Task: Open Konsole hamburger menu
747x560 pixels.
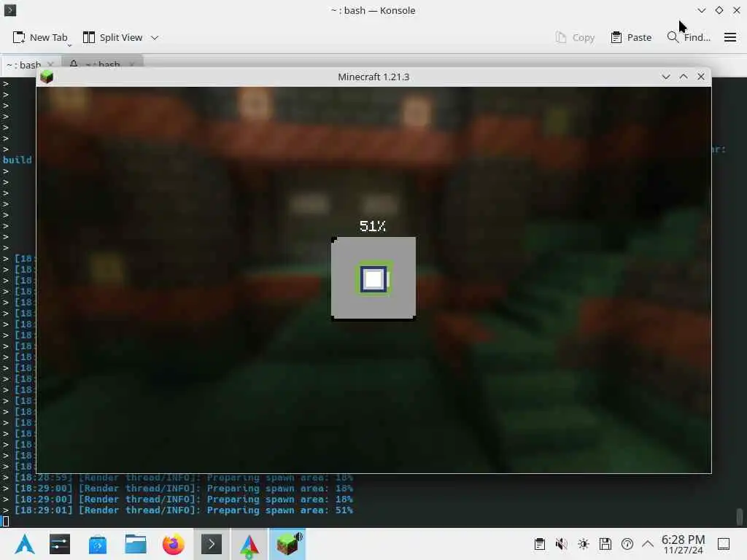Action: coord(729,37)
